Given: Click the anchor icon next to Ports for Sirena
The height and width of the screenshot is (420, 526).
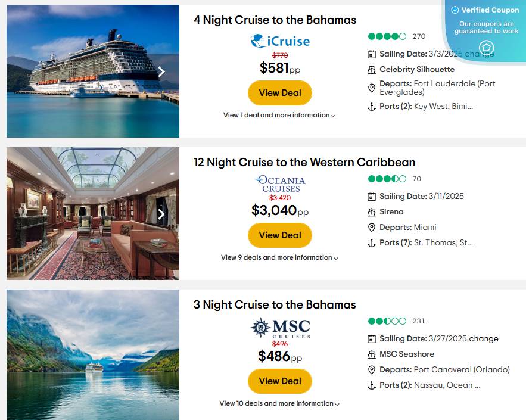Looking at the screenshot, I should click(x=371, y=242).
